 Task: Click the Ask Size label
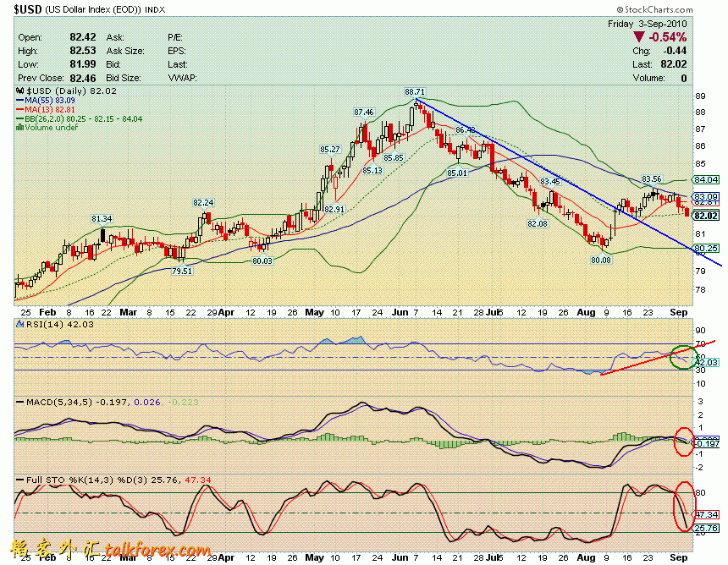[125, 51]
